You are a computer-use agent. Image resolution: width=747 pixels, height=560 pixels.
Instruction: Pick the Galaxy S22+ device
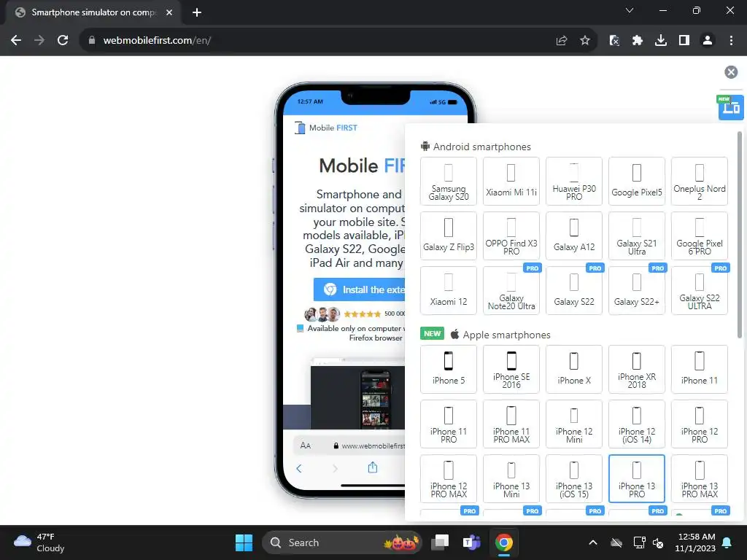point(636,290)
